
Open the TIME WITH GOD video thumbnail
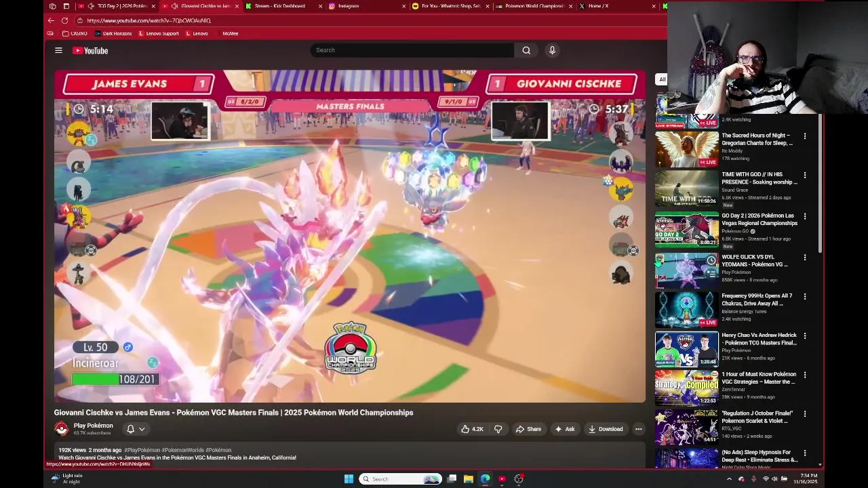(x=686, y=188)
